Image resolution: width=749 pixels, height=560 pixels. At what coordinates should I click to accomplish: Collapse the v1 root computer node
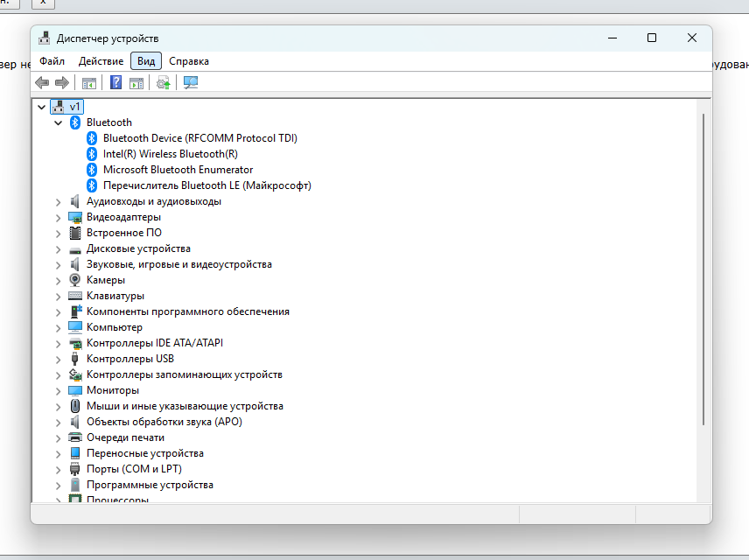[x=42, y=107]
